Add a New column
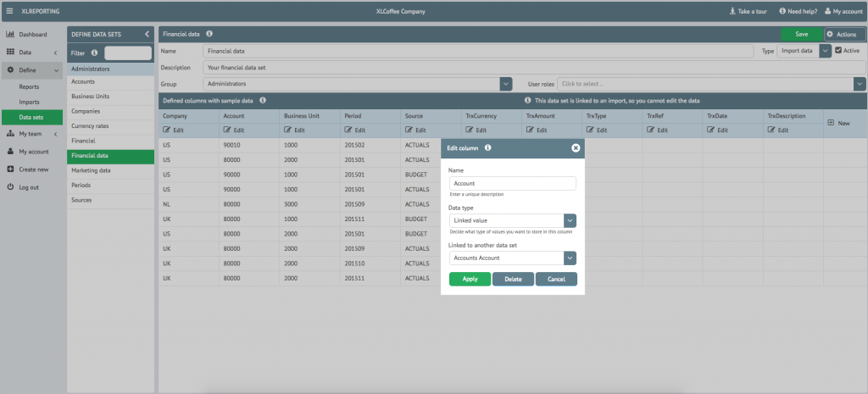 (x=838, y=124)
